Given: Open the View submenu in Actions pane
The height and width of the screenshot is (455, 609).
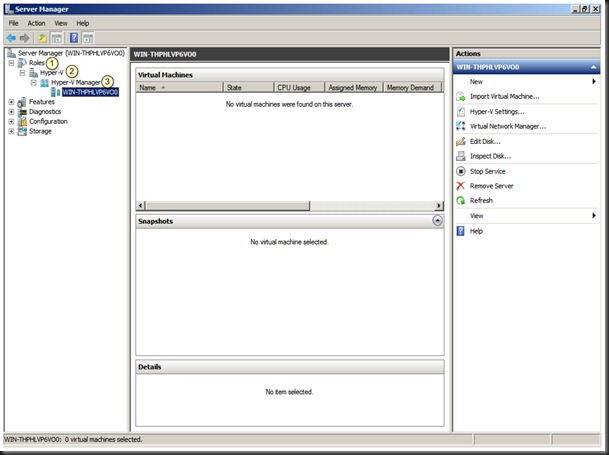Looking at the screenshot, I should pyautogui.click(x=526, y=216).
